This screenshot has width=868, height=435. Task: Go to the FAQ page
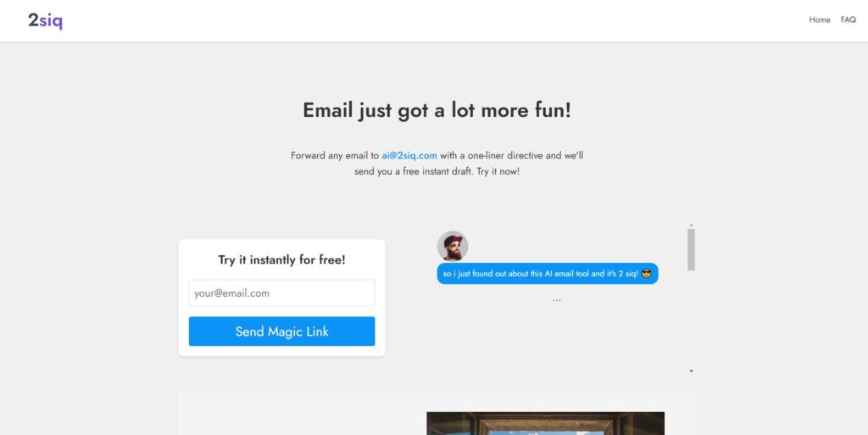848,20
